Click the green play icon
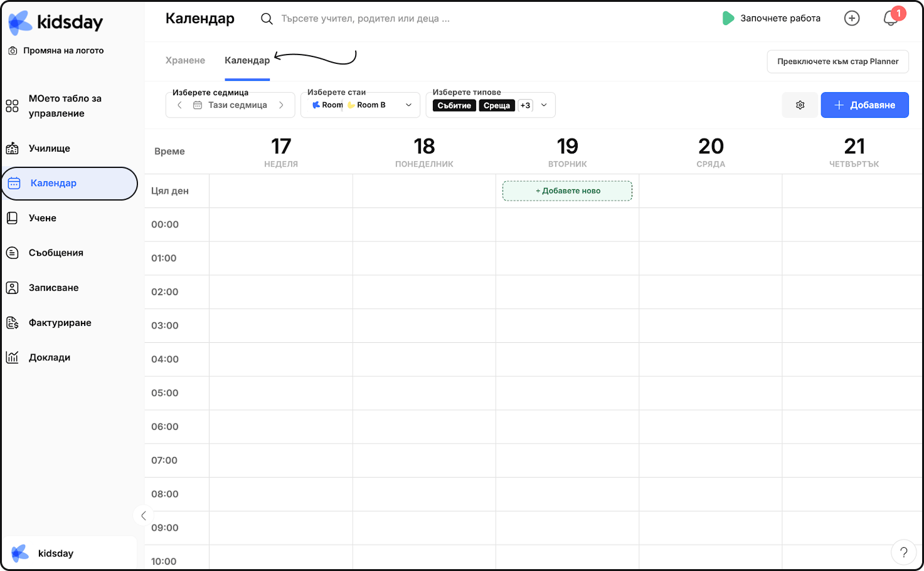The height and width of the screenshot is (571, 924). pyautogui.click(x=728, y=18)
